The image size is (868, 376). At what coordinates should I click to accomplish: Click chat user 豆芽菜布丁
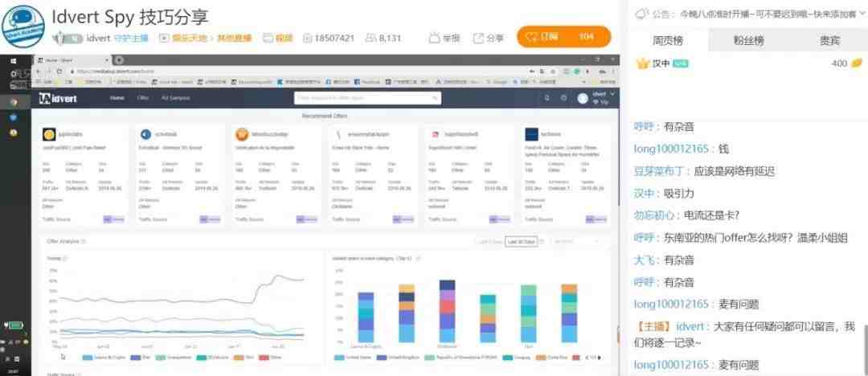[x=658, y=172]
